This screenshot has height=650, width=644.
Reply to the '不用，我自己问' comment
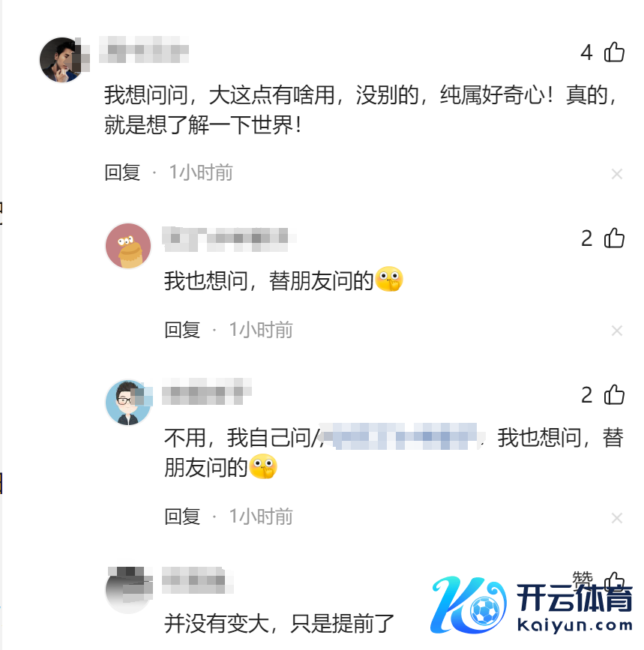(x=182, y=517)
